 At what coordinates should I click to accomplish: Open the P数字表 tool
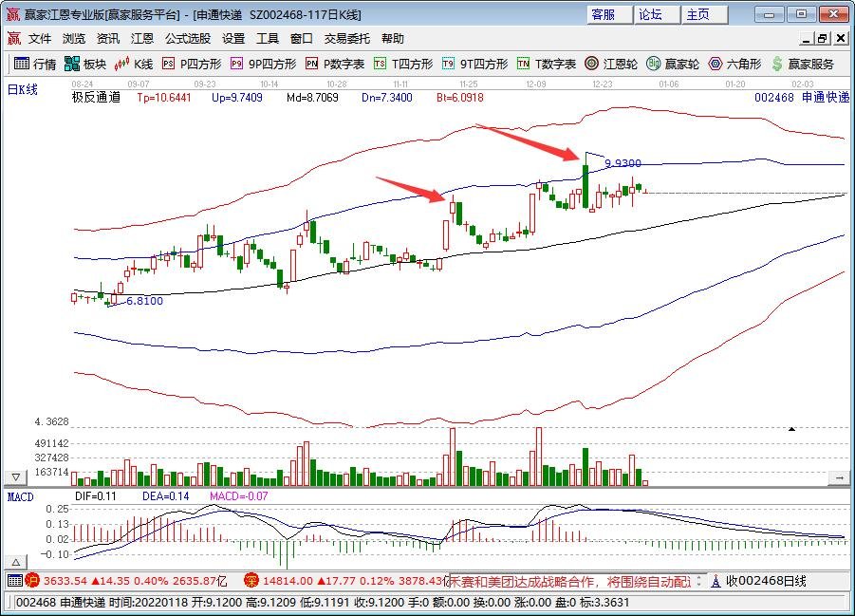point(335,64)
